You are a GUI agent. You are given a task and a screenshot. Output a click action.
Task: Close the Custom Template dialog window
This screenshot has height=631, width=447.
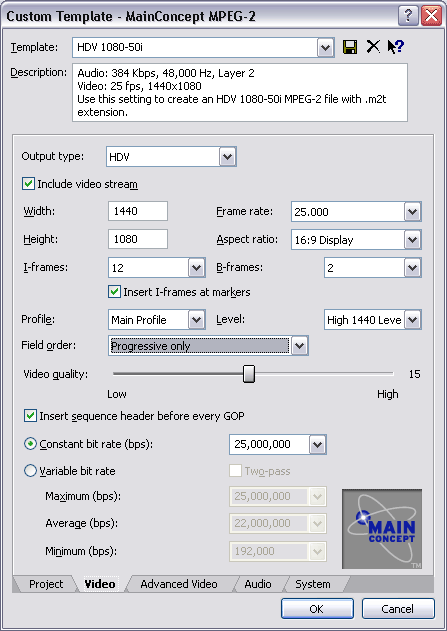[x=431, y=16]
